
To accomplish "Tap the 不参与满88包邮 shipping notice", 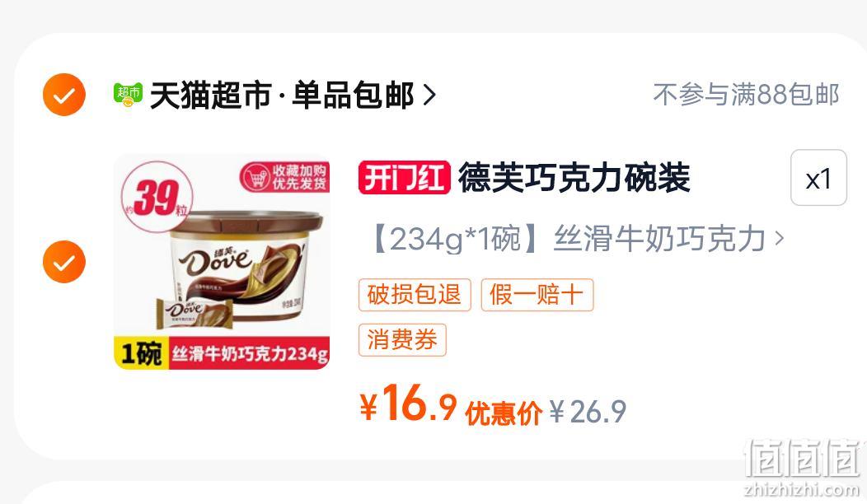I will click(x=746, y=95).
